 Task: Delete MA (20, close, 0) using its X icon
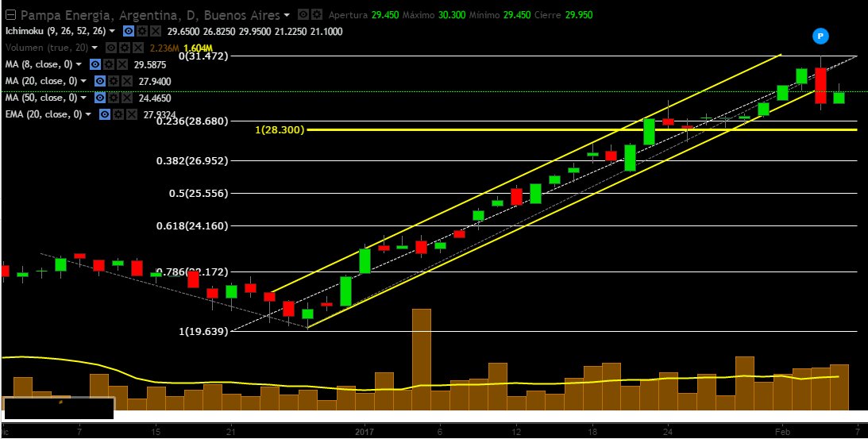[x=127, y=82]
